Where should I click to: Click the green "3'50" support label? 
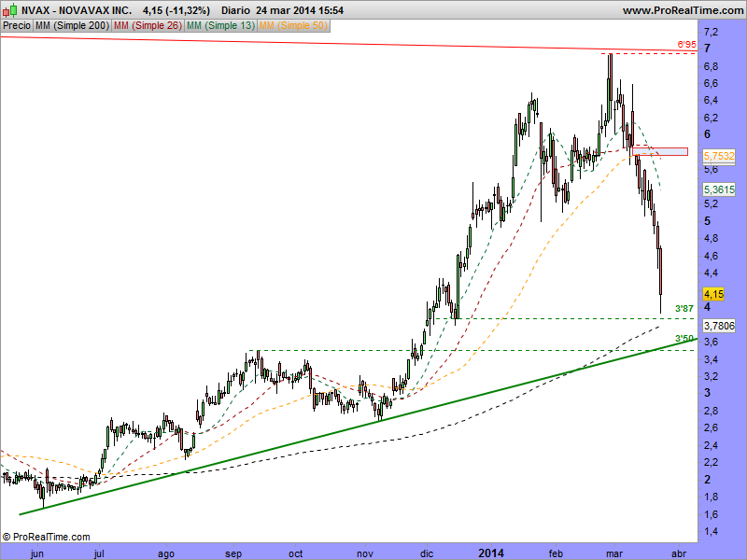(684, 339)
